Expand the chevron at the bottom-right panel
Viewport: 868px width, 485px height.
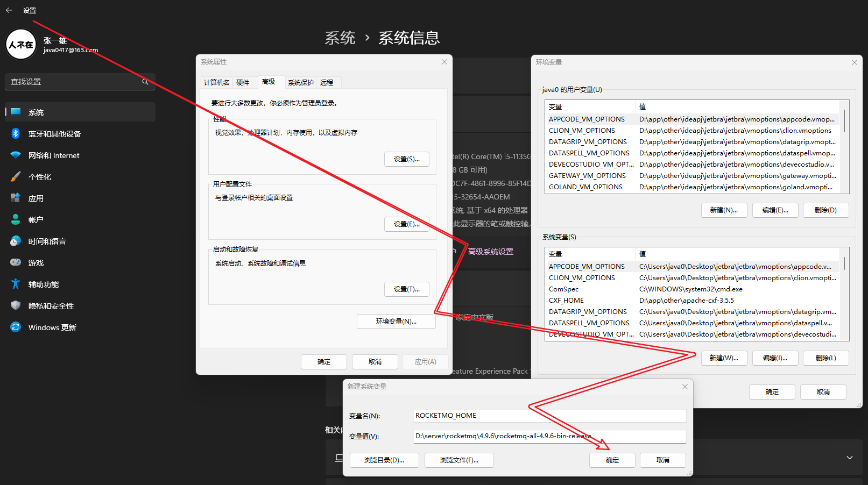coord(850,458)
